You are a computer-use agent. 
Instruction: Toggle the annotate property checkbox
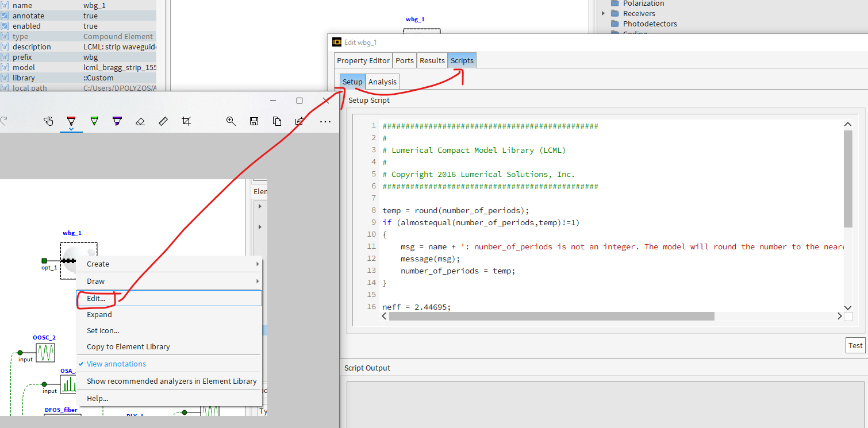tap(5, 16)
